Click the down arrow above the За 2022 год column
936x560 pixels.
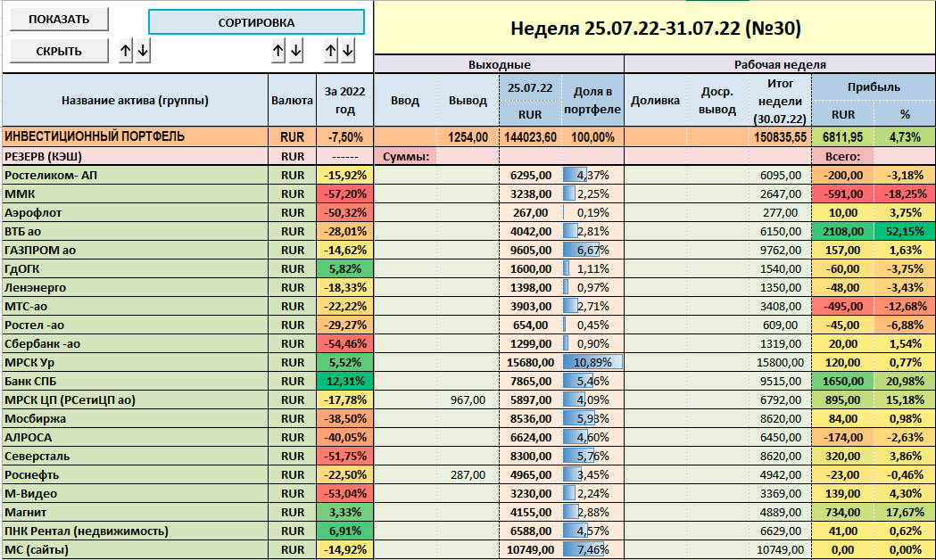[348, 52]
